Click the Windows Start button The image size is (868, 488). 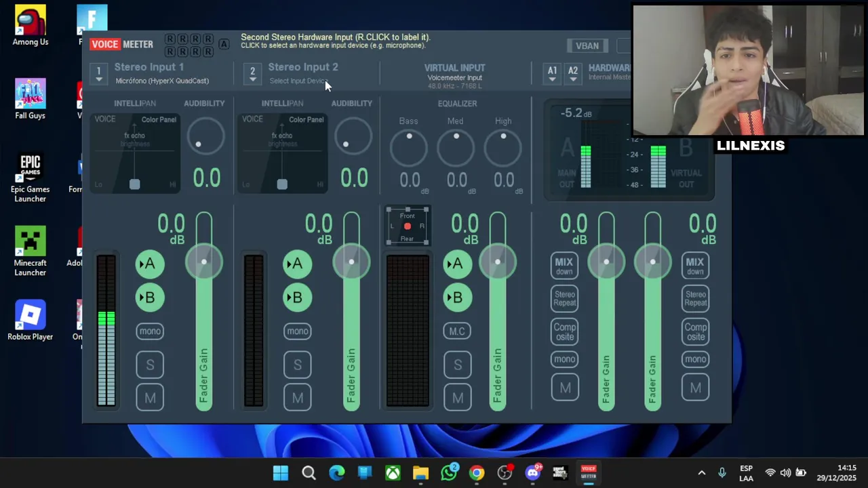[x=280, y=472]
